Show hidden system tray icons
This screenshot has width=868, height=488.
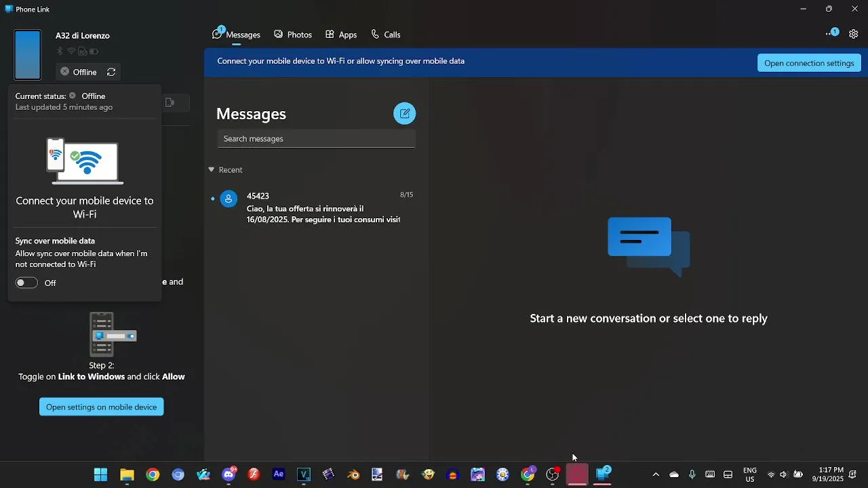tap(656, 474)
